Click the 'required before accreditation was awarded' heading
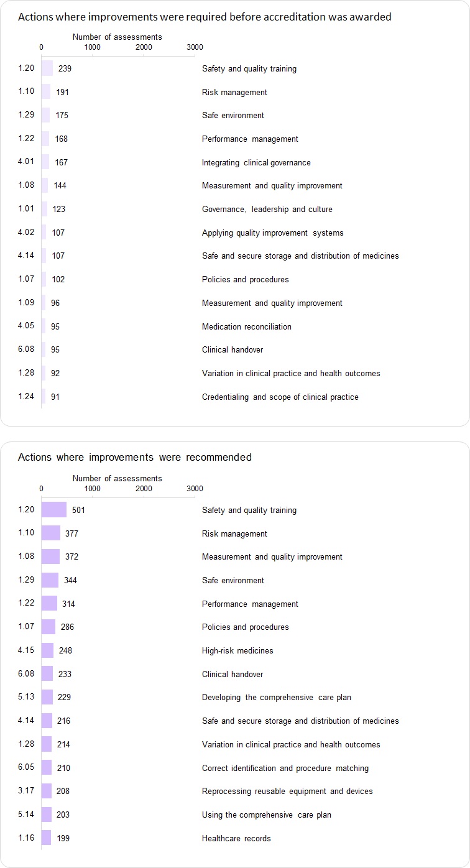Image resolution: width=470 pixels, height=868 pixels. [205, 17]
